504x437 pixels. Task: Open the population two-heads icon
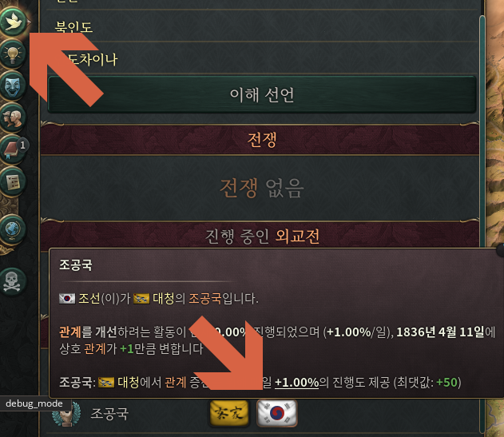13,118
